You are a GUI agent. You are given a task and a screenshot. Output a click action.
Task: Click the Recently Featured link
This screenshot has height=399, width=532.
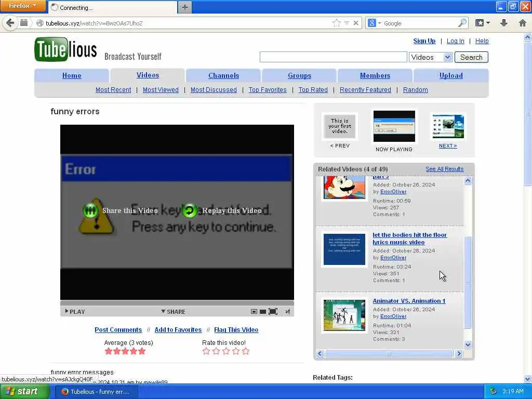[365, 90]
